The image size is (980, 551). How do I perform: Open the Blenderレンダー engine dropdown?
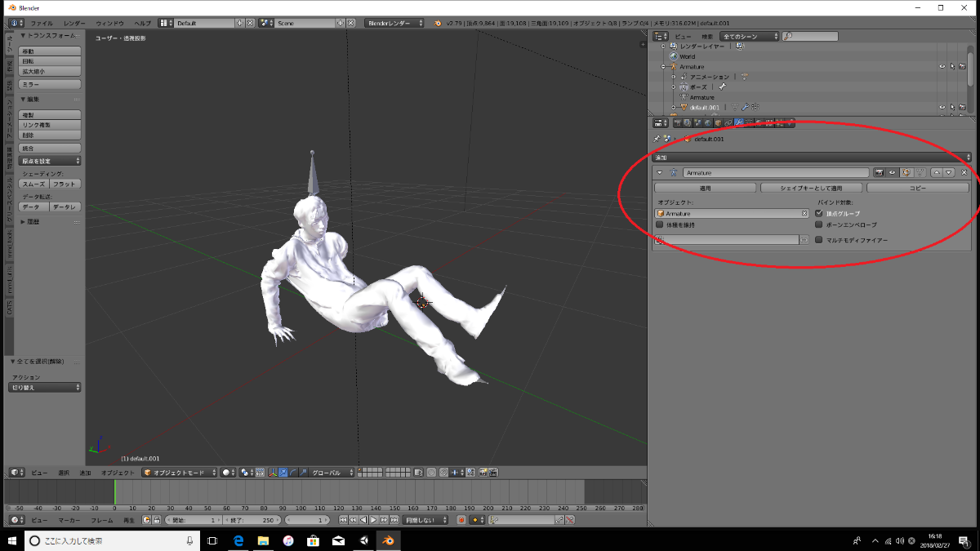[394, 23]
